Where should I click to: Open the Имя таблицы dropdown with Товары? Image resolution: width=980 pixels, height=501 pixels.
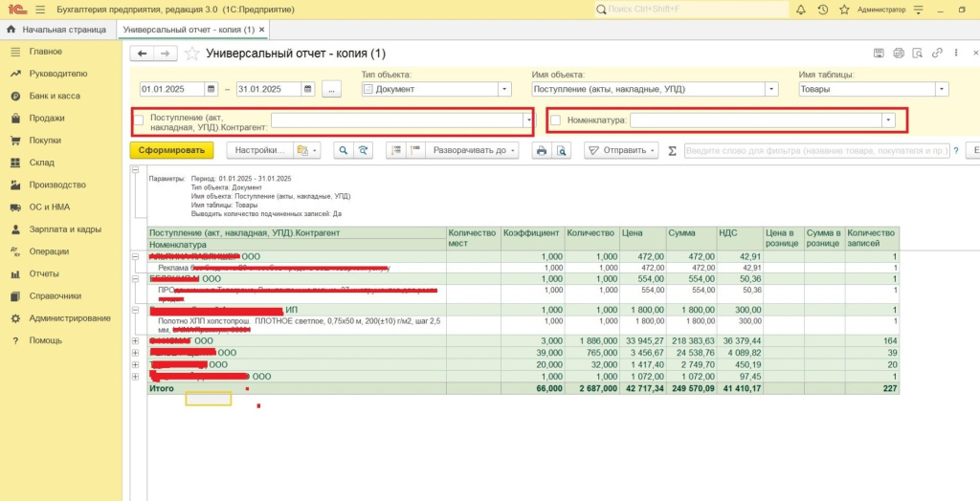coord(941,89)
